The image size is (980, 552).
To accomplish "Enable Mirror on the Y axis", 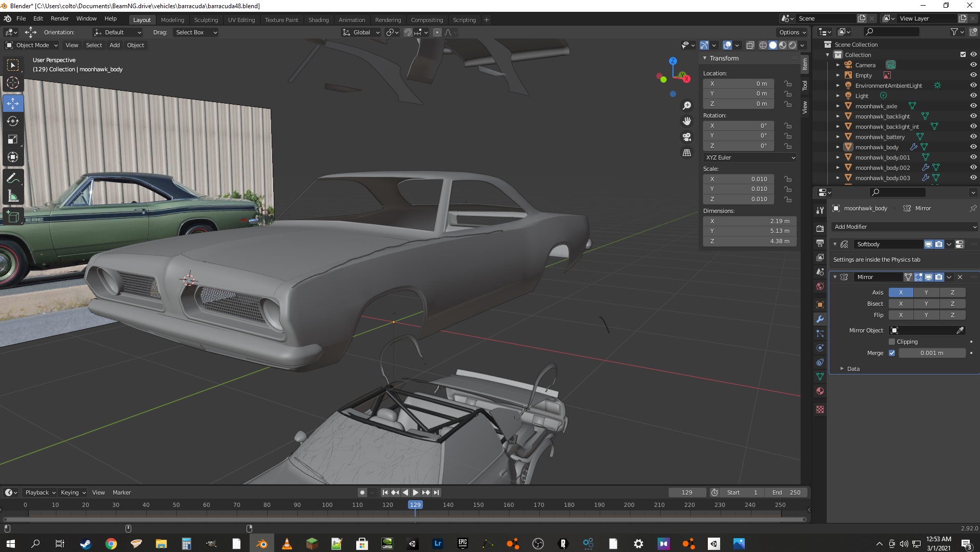I will pos(926,292).
